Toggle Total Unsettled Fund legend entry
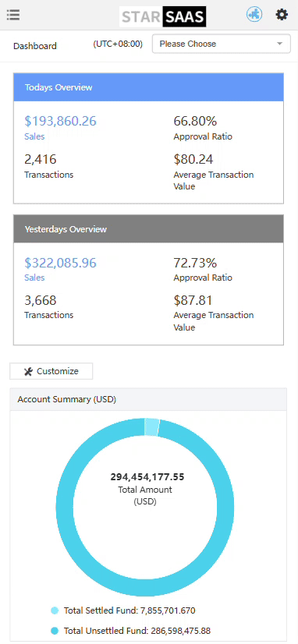The width and height of the screenshot is (298, 644). [131, 631]
